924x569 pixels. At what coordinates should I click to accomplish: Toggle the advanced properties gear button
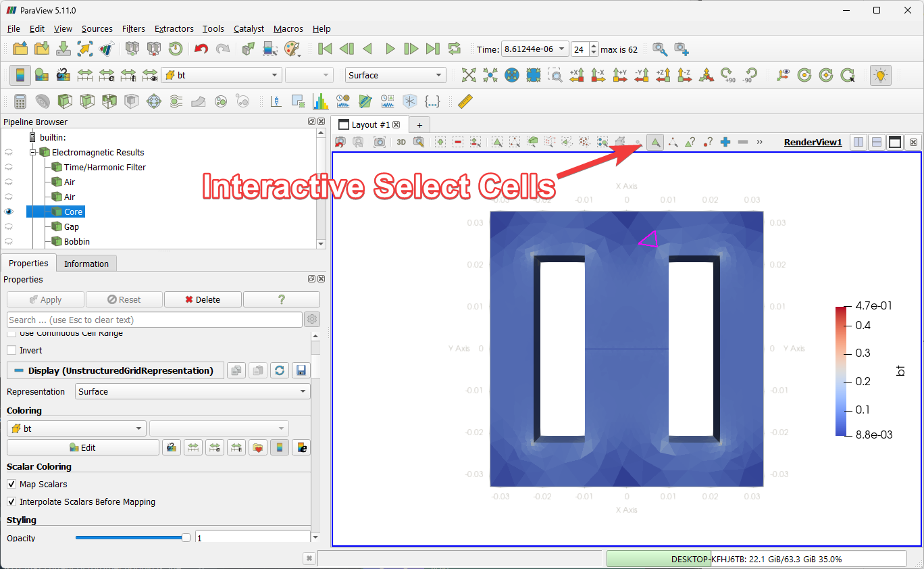tap(312, 320)
